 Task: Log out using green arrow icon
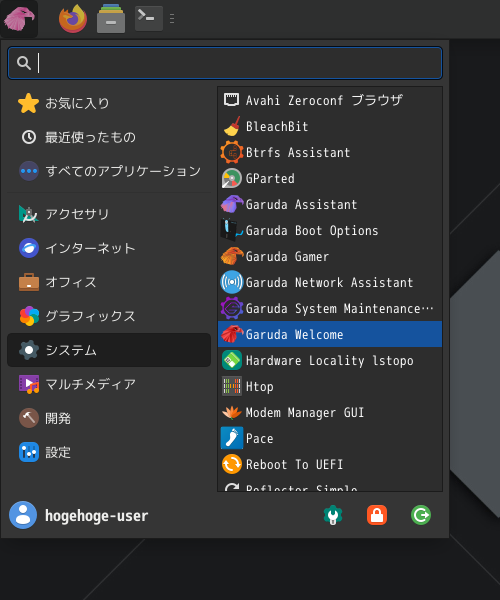(x=421, y=515)
